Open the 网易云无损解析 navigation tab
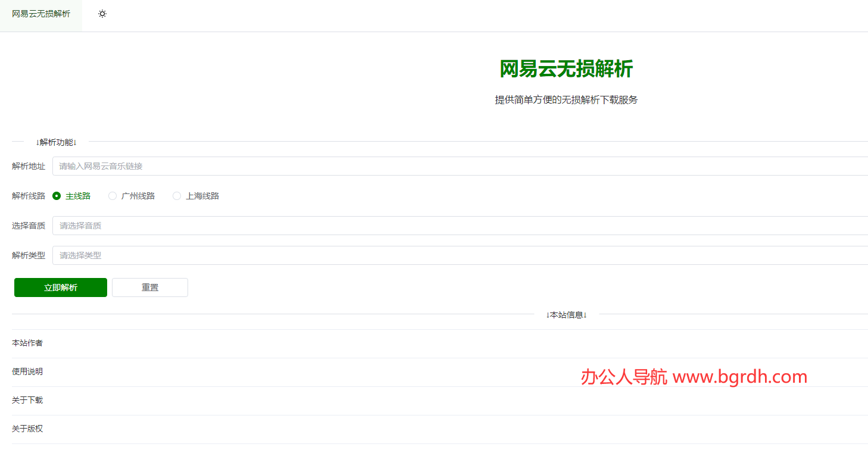 41,14
